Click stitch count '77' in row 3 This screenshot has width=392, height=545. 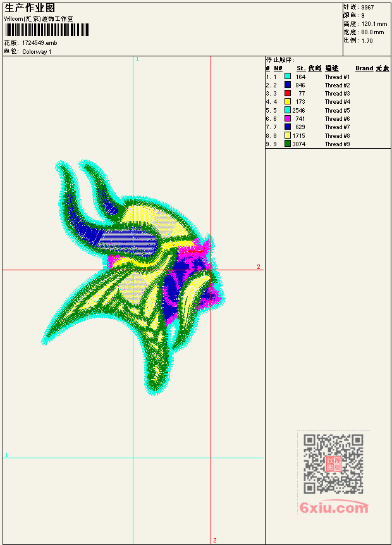(x=302, y=94)
